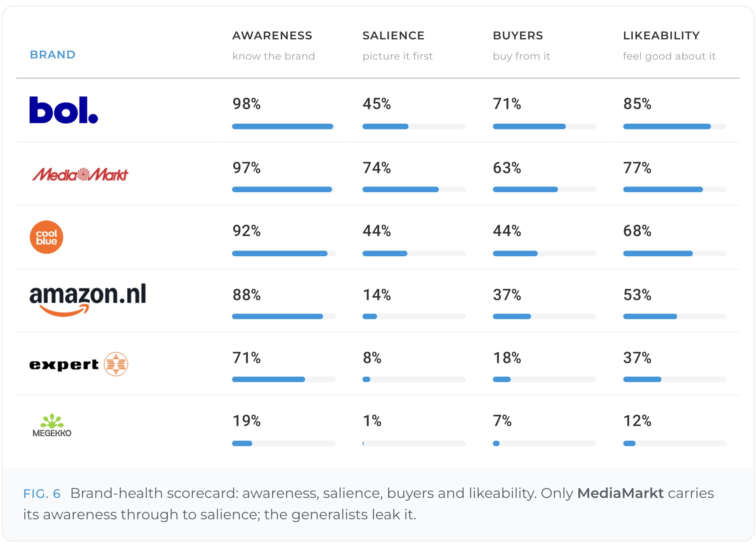Click bol. awareness bar at 98%
Viewport: 756px width, 545px height.
tap(283, 127)
